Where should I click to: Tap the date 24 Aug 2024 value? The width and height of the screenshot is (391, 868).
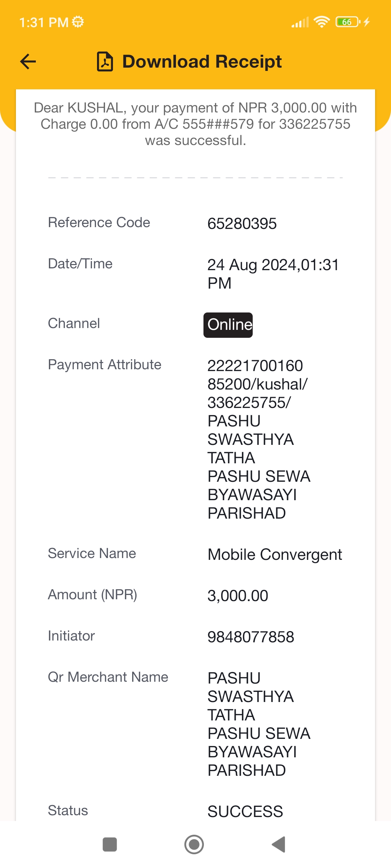(x=273, y=274)
